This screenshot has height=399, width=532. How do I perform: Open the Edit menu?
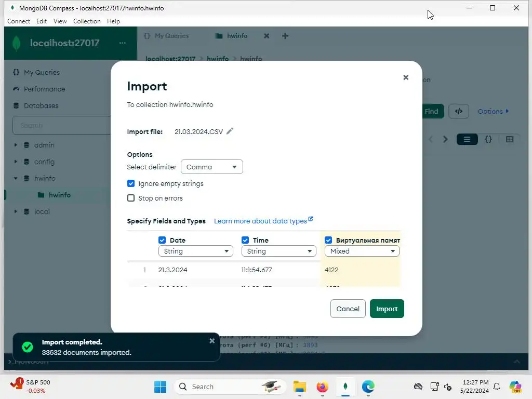[42, 21]
